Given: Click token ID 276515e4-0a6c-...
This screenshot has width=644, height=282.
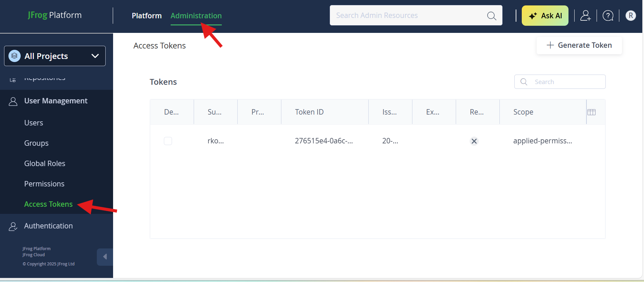Looking at the screenshot, I should (x=324, y=141).
